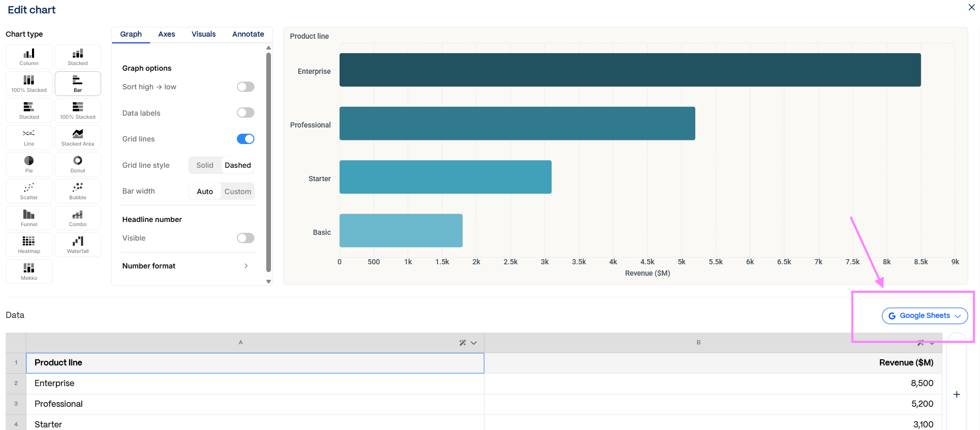This screenshot has height=430, width=980.
Task: Select the Product line header cell
Action: point(255,363)
